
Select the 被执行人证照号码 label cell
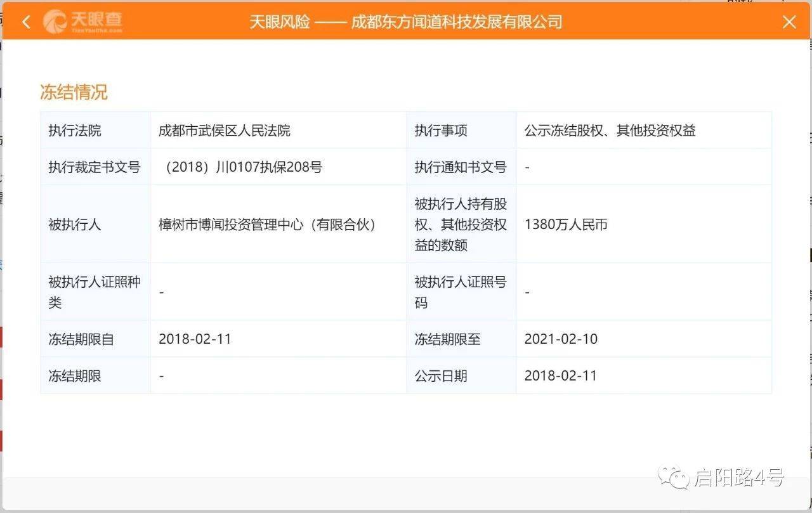point(461,292)
